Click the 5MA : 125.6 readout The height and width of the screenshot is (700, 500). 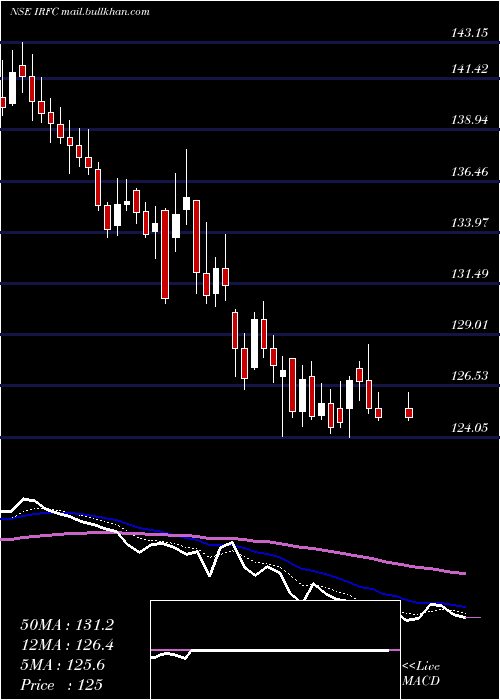(x=63, y=665)
